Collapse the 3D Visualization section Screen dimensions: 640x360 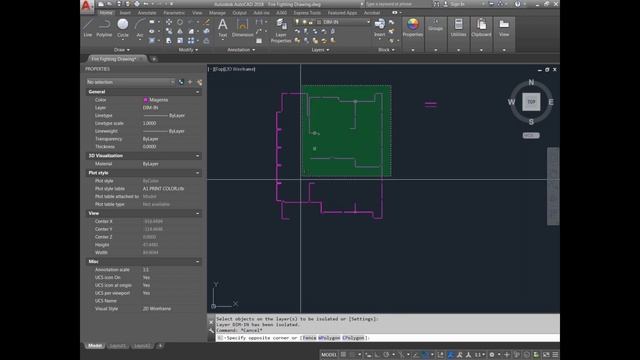[198, 156]
